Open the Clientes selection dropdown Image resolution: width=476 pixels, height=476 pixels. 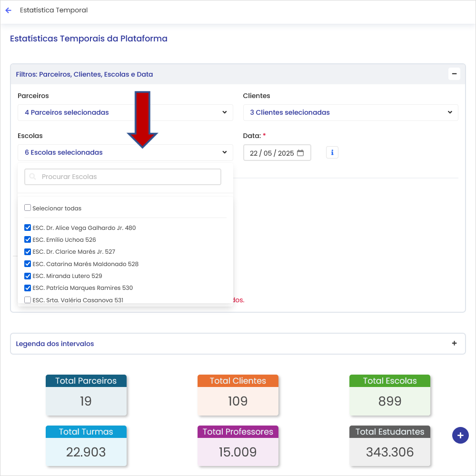tap(350, 112)
